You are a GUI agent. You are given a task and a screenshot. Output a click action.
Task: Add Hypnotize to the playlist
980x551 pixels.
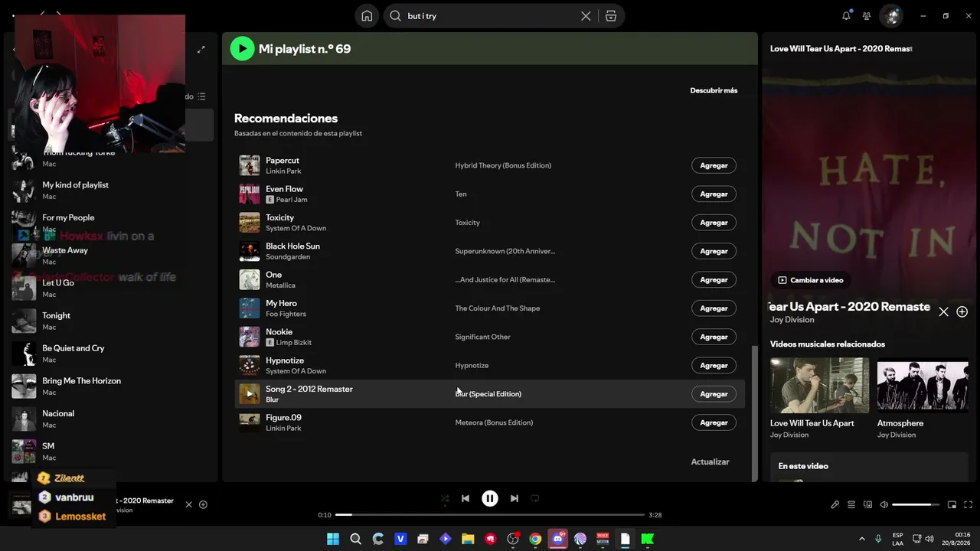714,365
